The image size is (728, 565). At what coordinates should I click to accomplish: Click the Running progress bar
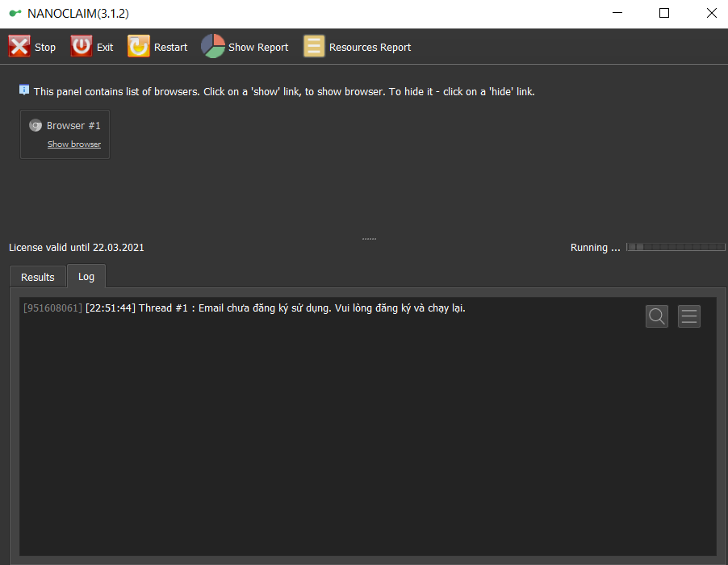pyautogui.click(x=676, y=247)
